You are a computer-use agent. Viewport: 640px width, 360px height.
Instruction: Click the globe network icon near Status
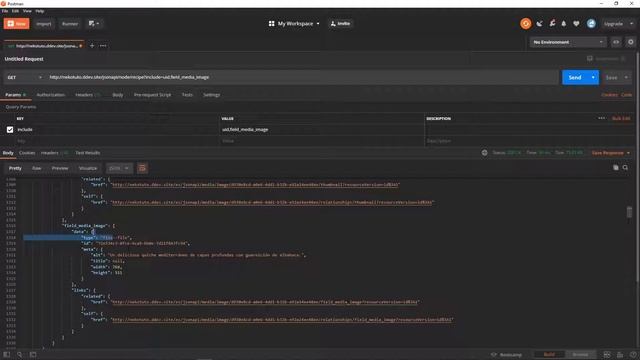click(x=484, y=153)
